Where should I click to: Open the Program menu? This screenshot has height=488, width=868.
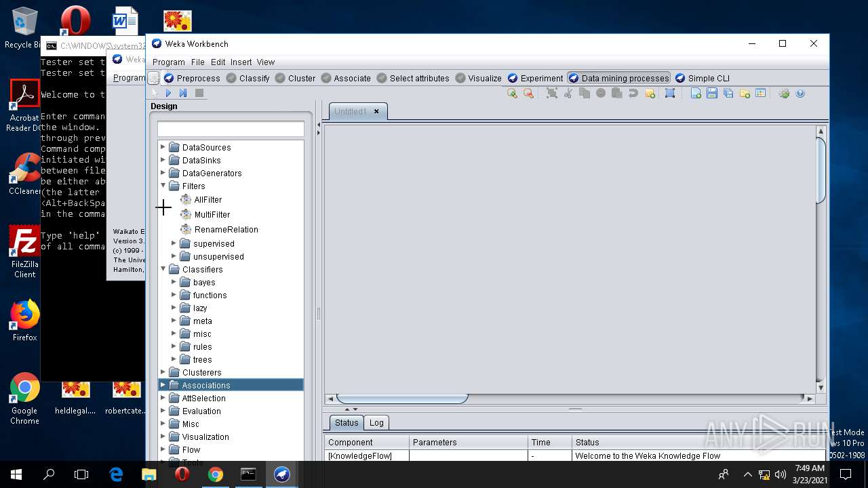(x=168, y=62)
